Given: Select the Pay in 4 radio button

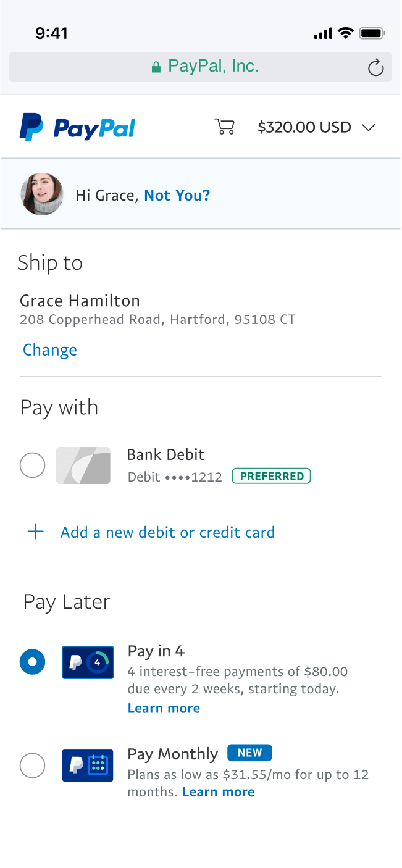Looking at the screenshot, I should [x=33, y=662].
